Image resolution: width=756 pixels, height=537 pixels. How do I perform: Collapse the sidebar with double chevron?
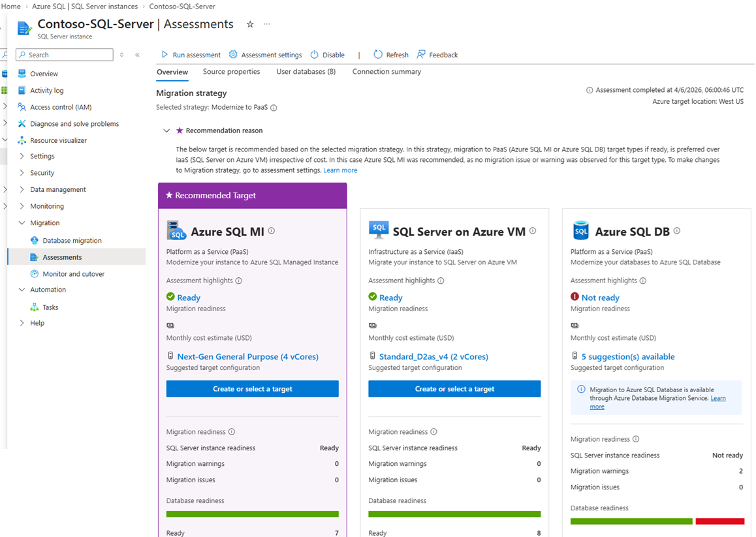[137, 55]
